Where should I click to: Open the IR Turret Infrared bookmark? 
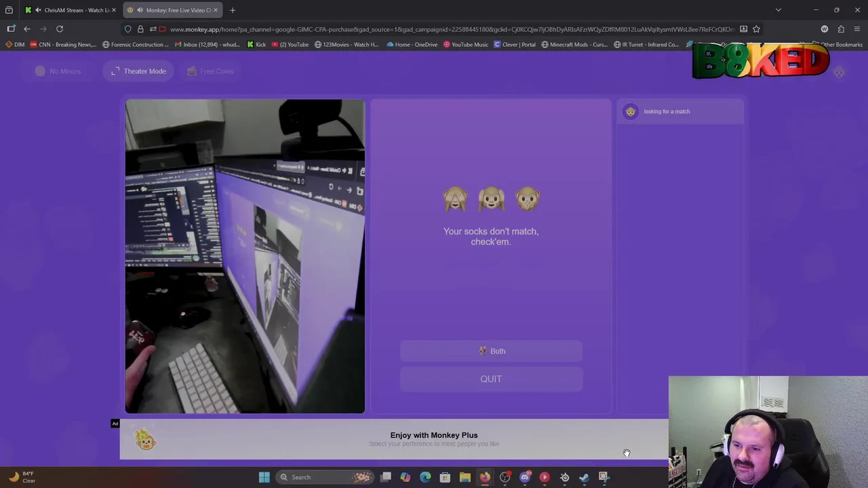(646, 45)
